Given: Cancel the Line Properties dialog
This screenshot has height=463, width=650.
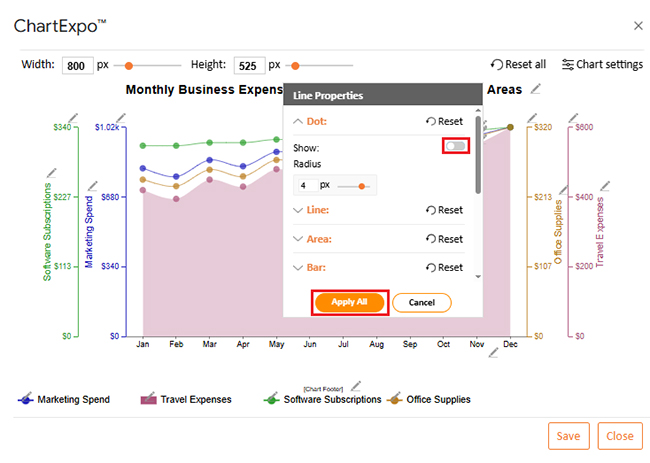Looking at the screenshot, I should point(422,303).
